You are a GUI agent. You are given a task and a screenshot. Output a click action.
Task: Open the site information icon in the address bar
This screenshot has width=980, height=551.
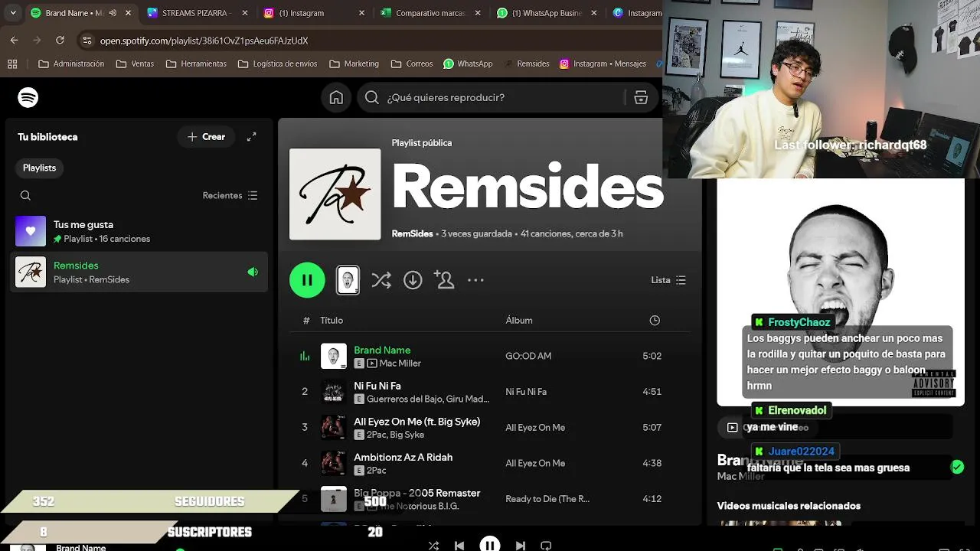pos(87,40)
